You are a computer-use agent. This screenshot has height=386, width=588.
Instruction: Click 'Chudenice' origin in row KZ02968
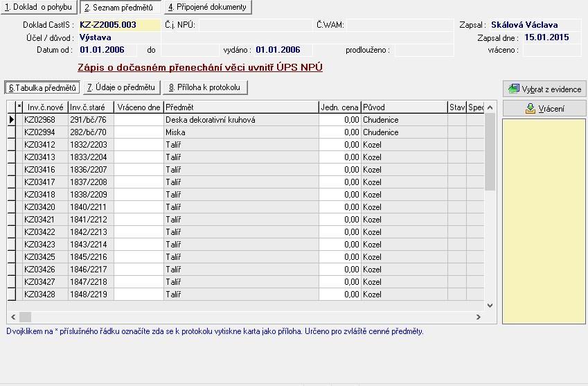[404, 120]
